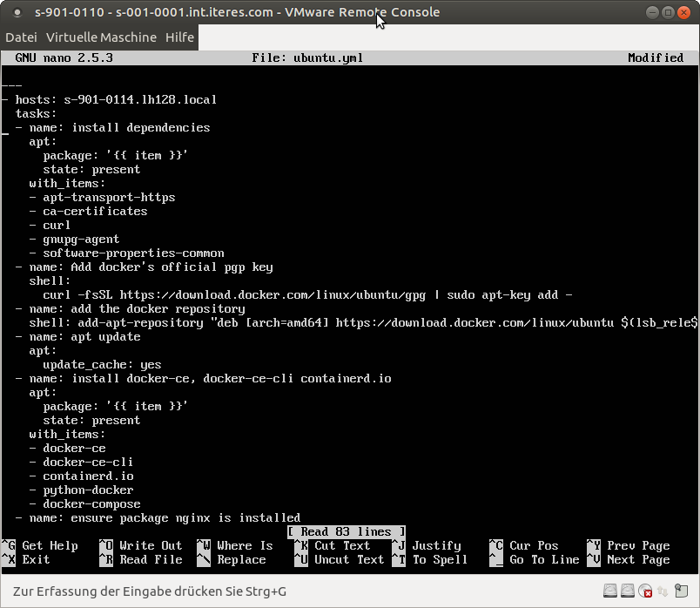Click the Go To Line shortcut
700x608 pixels.
[544, 559]
